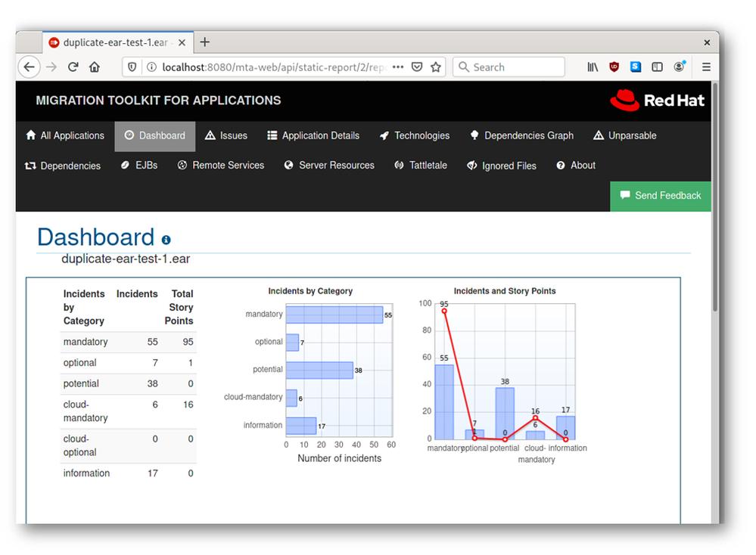Click the 'Total Story Points' column header
This screenshot has width=756, height=555.
(x=179, y=308)
